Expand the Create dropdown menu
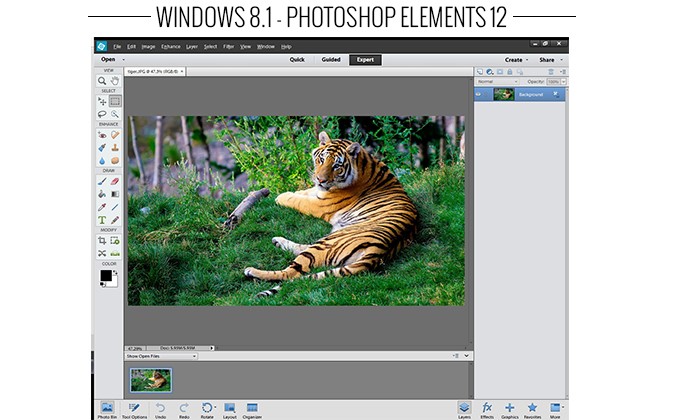This screenshot has width=675, height=420. (x=516, y=59)
